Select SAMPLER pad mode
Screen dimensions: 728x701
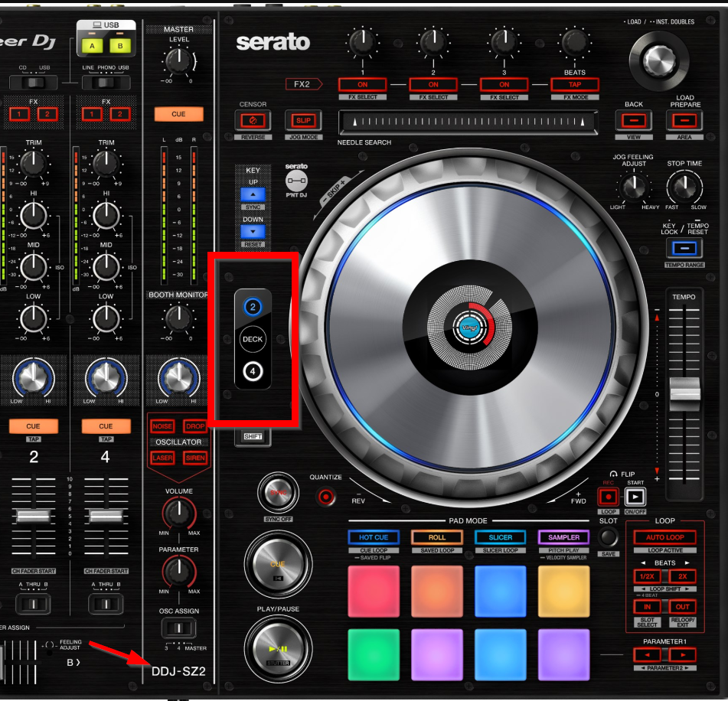(563, 537)
